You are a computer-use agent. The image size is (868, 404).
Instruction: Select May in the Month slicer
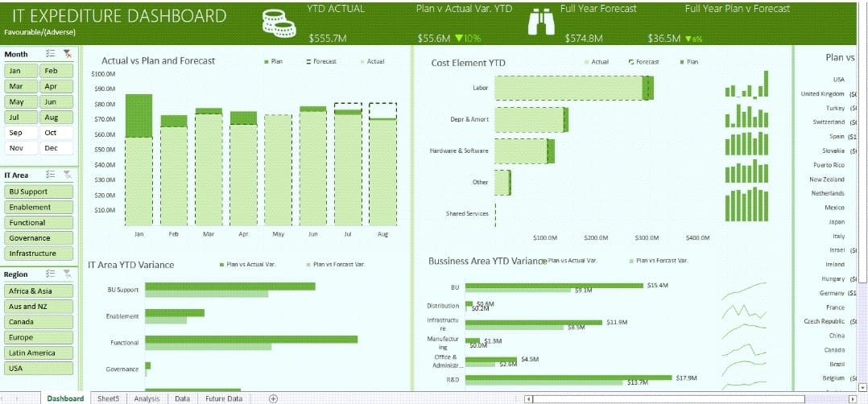pos(22,102)
